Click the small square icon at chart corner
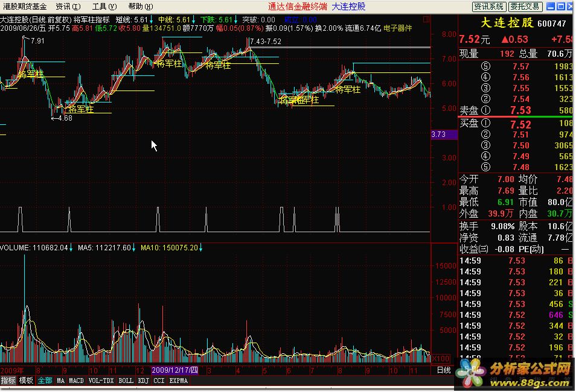Screen dimensions: 576x392 (426, 19)
